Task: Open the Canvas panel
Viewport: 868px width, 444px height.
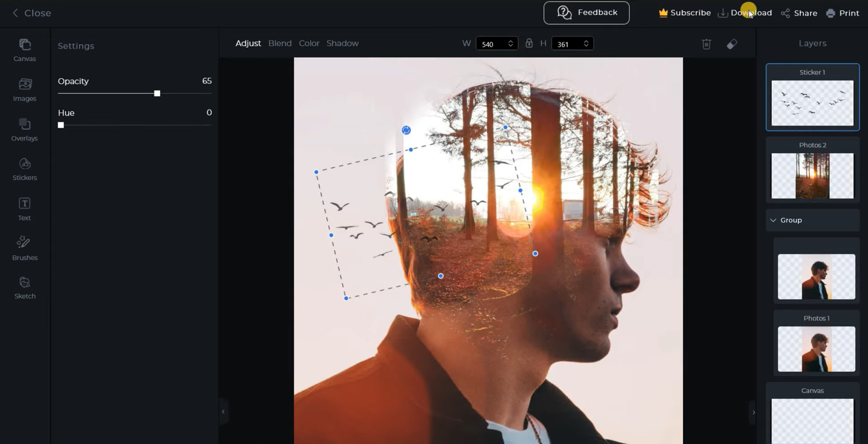Action: coord(24,50)
